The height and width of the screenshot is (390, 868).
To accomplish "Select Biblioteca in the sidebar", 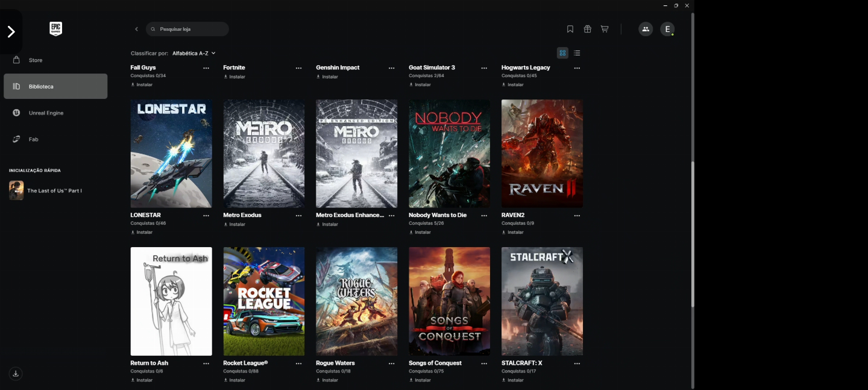I will [55, 86].
